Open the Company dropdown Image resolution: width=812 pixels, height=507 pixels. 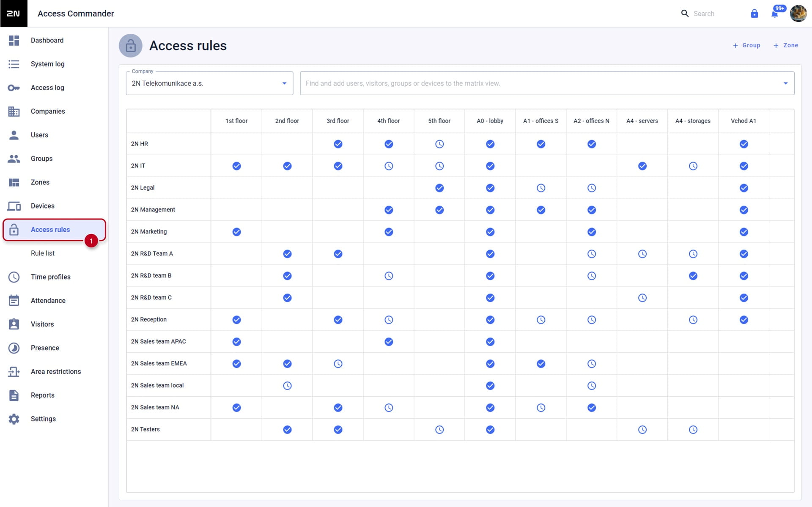pyautogui.click(x=209, y=83)
